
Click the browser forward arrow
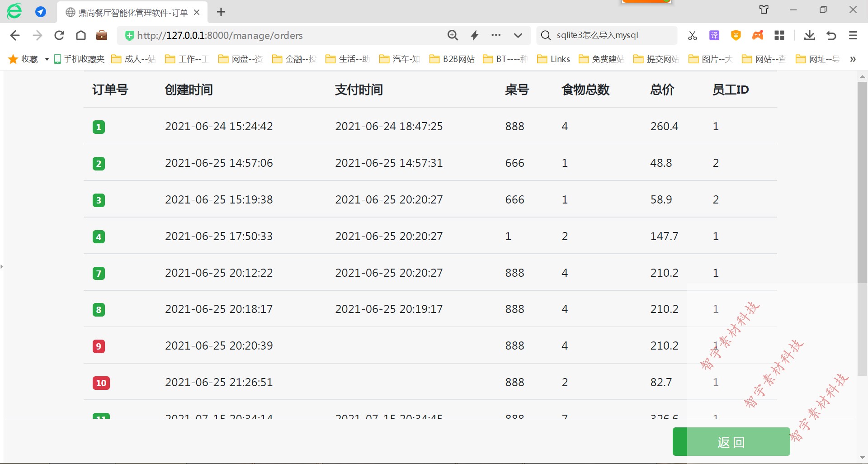pos(38,35)
